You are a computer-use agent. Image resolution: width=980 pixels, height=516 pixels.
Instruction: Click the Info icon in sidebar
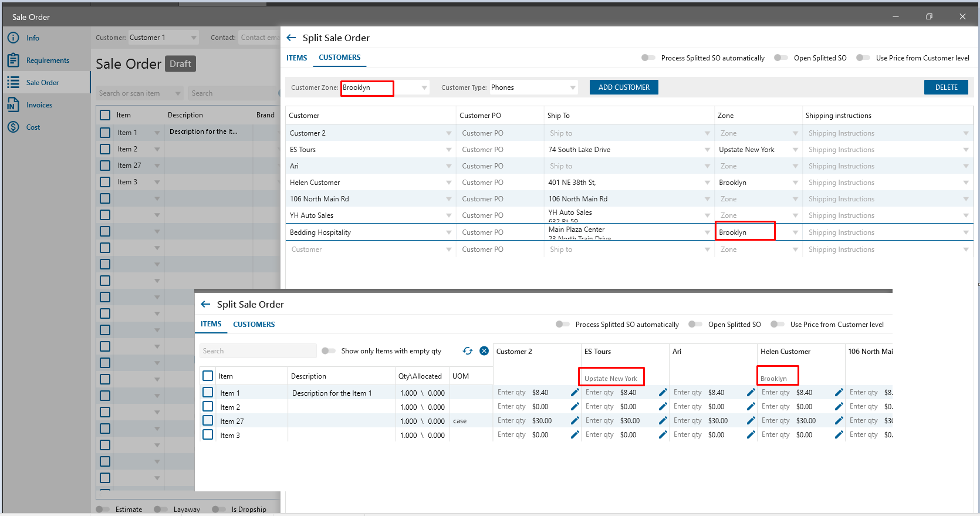point(13,38)
